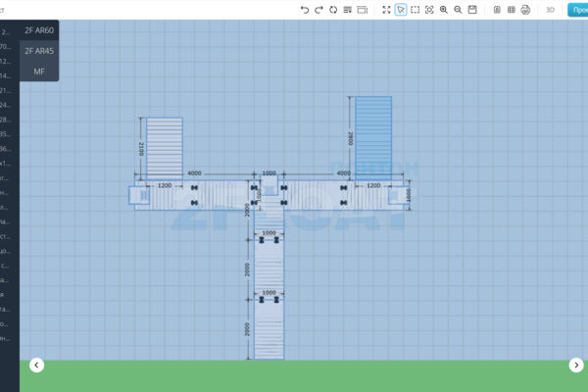Open the table grid icon
The image size is (588, 392).
pyautogui.click(x=512, y=10)
